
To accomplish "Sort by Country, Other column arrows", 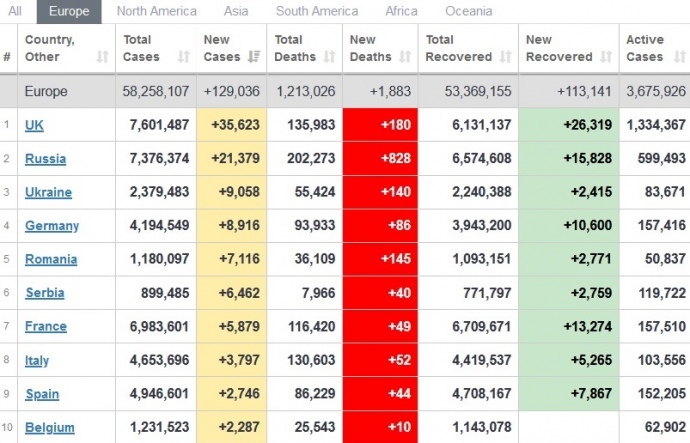I will click(x=102, y=57).
